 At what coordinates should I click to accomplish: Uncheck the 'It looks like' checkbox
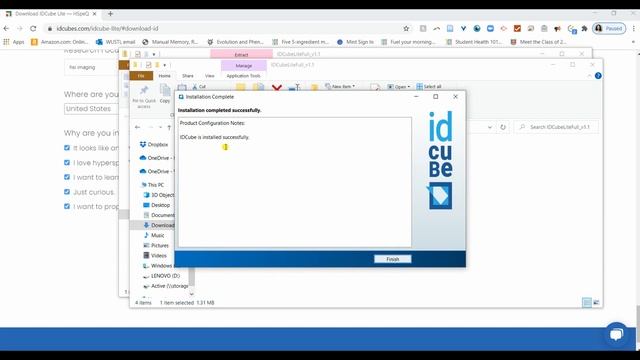[67, 148]
